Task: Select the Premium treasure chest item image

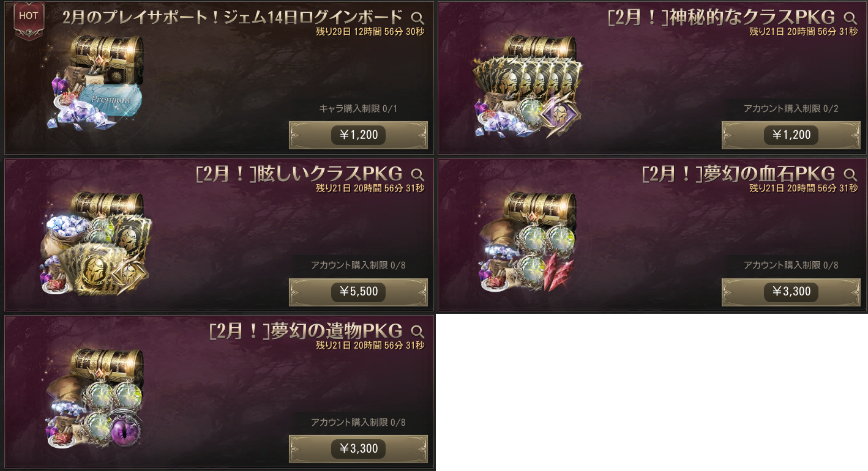Action: (x=95, y=83)
